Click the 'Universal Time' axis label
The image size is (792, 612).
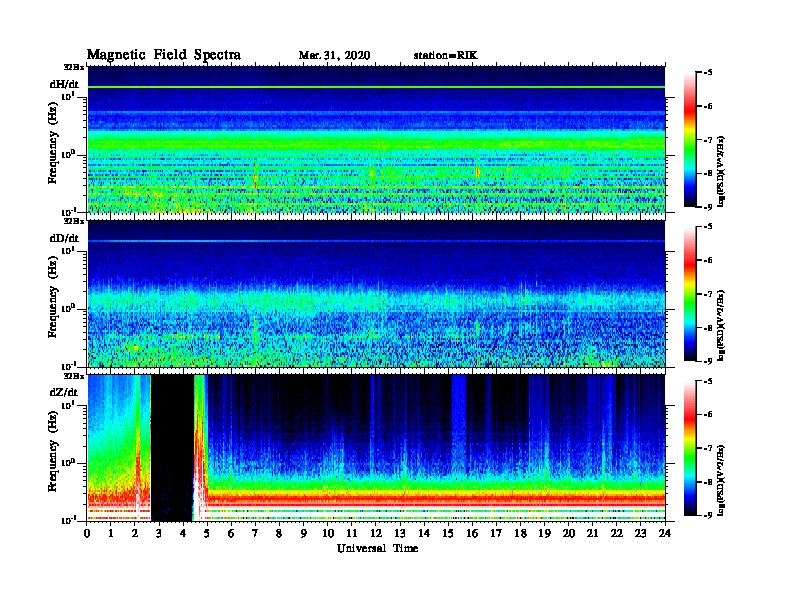point(377,548)
